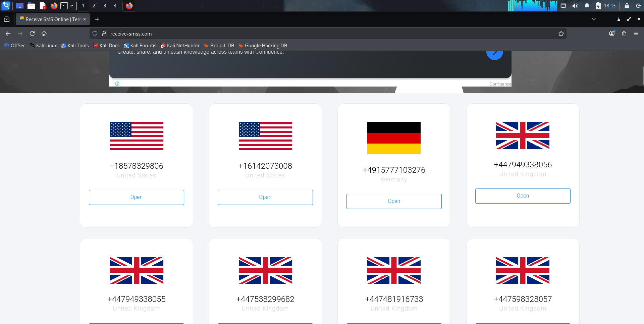Open the Exploit-DB bookmark
This screenshot has width=644, height=324.
(x=219, y=46)
